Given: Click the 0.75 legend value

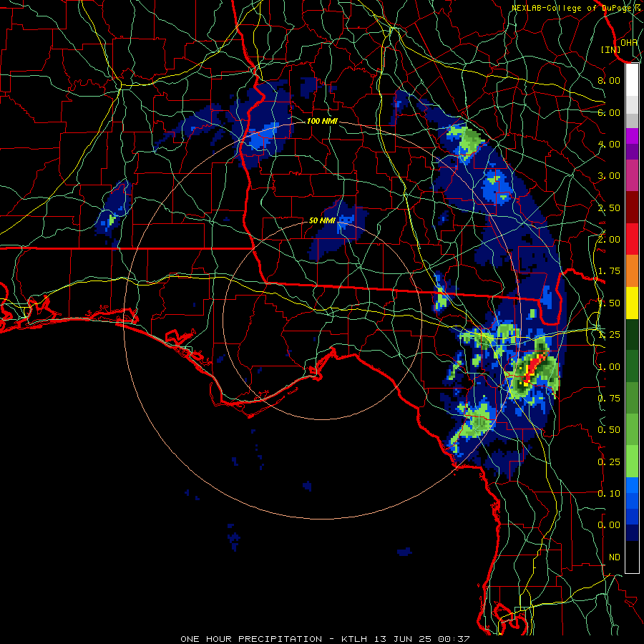Looking at the screenshot, I should pos(609,399).
